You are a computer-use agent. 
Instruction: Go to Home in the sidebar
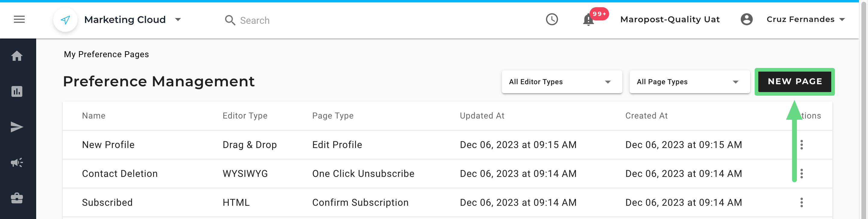(17, 56)
